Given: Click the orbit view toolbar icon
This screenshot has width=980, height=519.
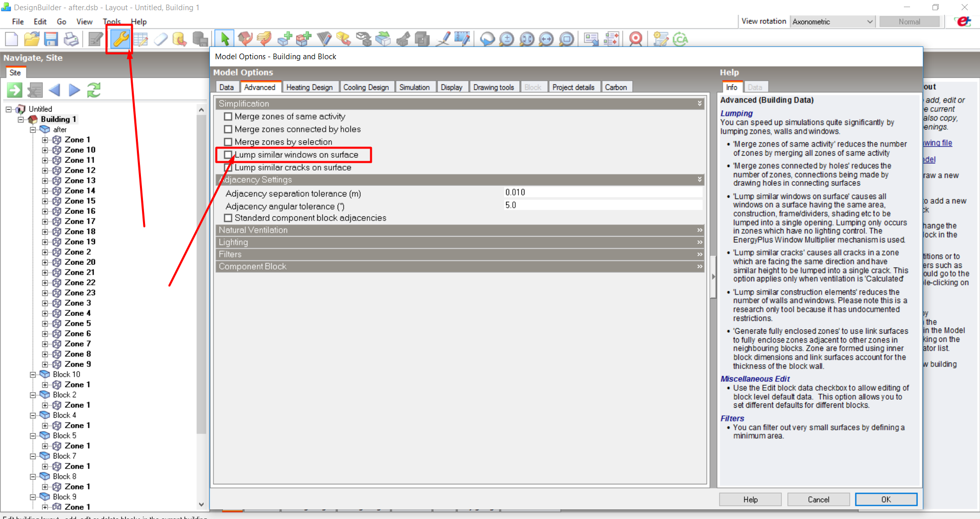Looking at the screenshot, I should (x=487, y=39).
